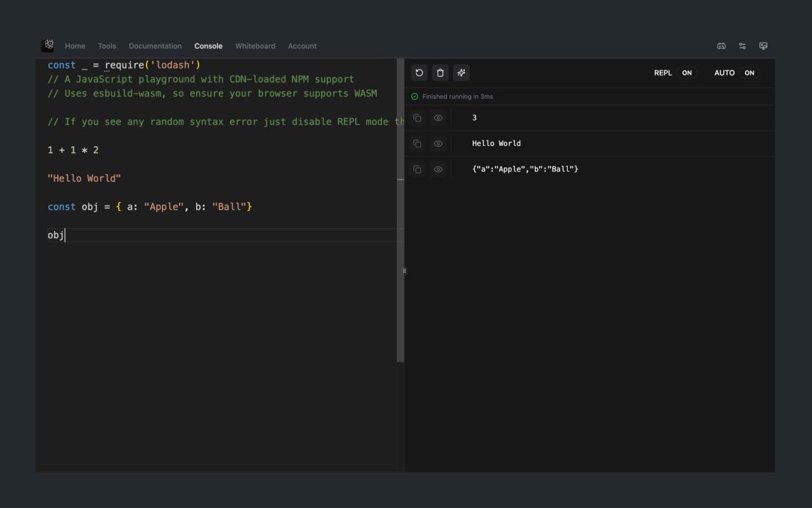Go to Documentation tab
Screen dimensions: 812x508
click(155, 46)
